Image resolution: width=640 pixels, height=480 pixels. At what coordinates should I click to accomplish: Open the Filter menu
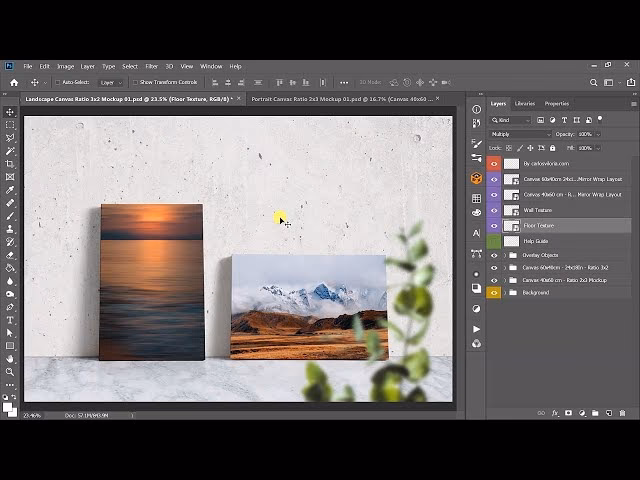pos(151,66)
